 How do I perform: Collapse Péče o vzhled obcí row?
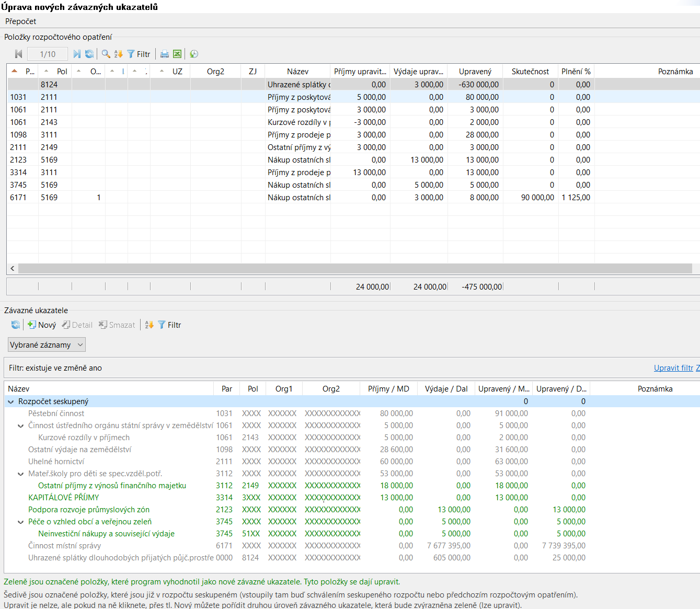(x=21, y=522)
